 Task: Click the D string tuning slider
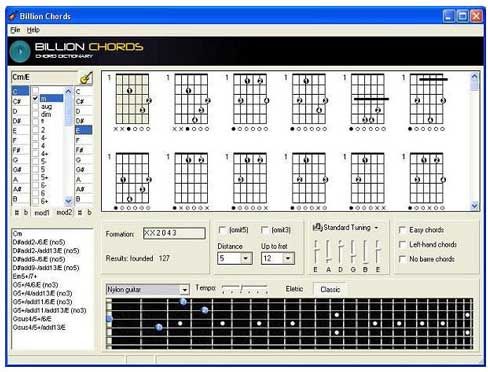pos(340,252)
